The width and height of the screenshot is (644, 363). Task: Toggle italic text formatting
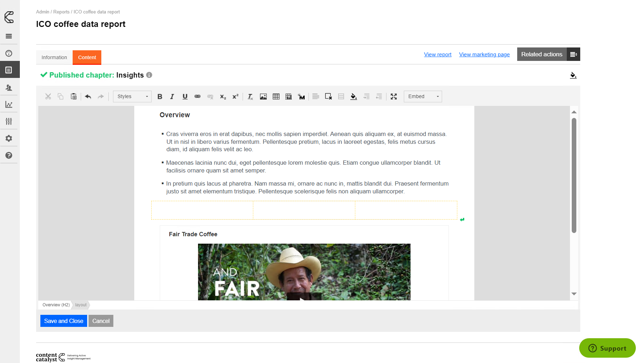(172, 97)
